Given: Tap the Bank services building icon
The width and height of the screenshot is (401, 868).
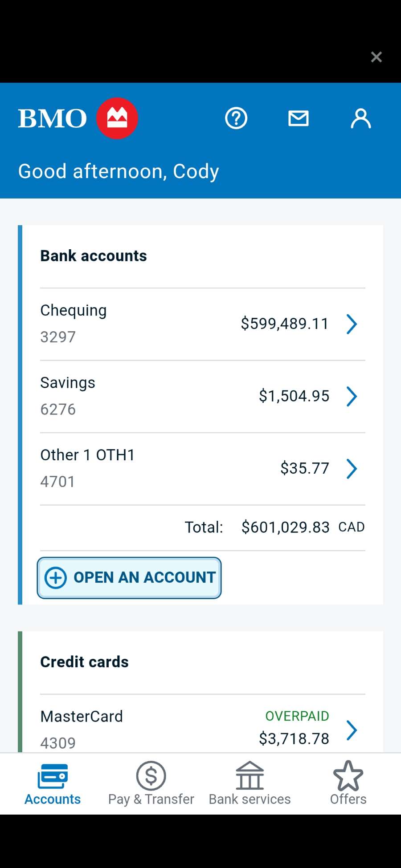Looking at the screenshot, I should click(250, 776).
